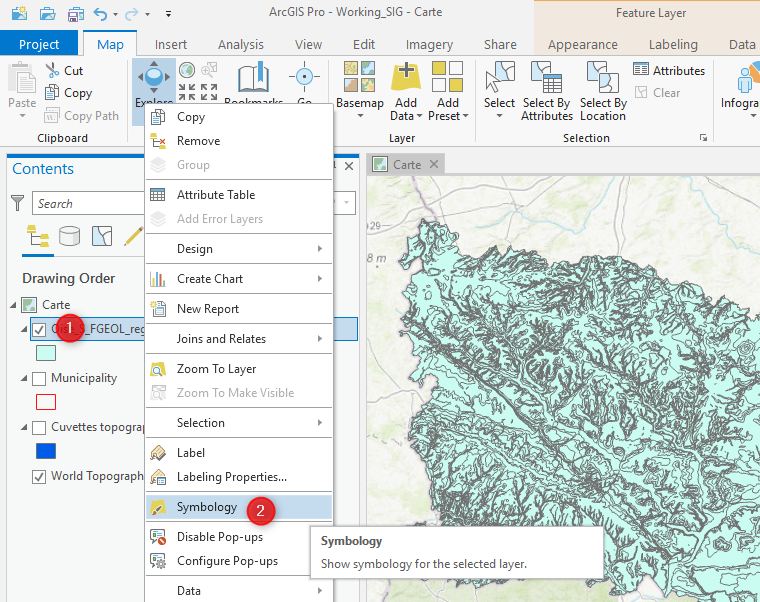Choose Attribute Table from the context menu
Viewport: 760px width, 602px height.
[239, 195]
